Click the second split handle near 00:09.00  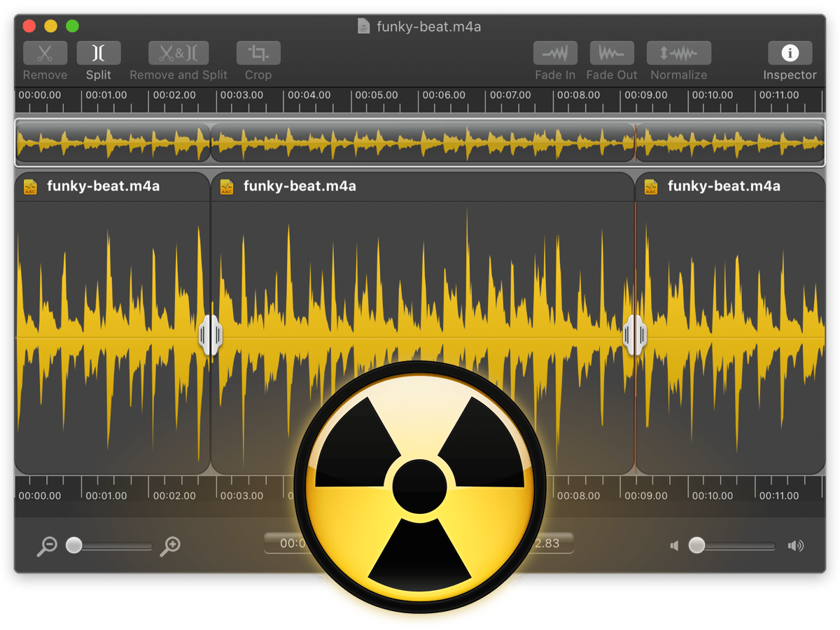pyautogui.click(x=635, y=335)
